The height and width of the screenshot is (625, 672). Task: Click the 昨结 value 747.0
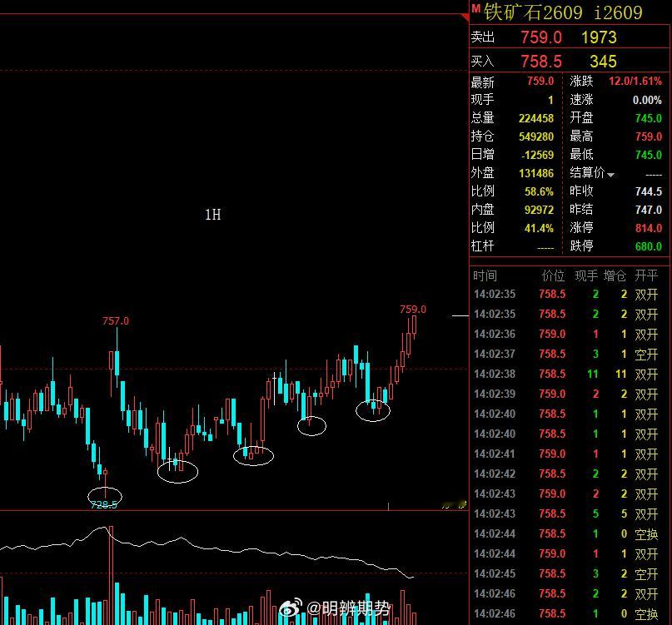tap(649, 210)
